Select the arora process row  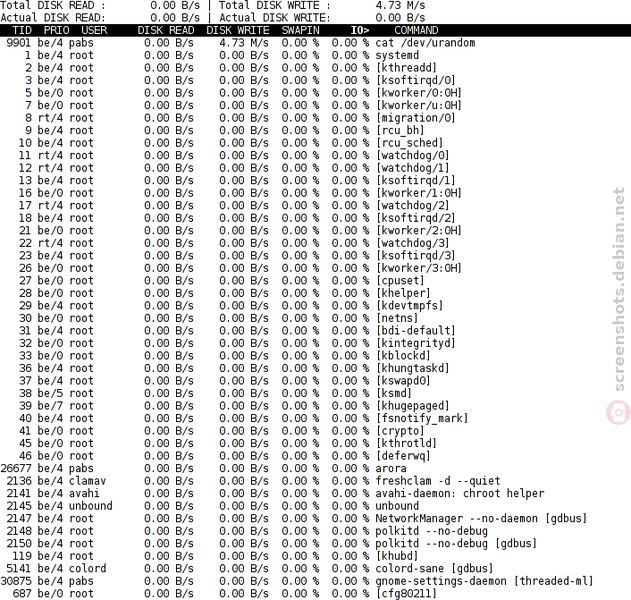(x=316, y=468)
